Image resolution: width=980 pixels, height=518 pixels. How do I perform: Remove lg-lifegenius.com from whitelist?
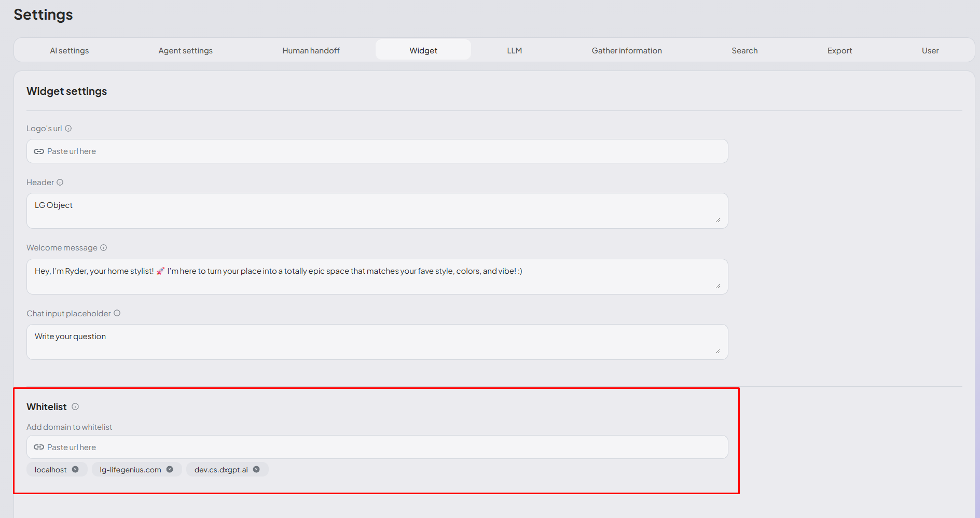170,469
